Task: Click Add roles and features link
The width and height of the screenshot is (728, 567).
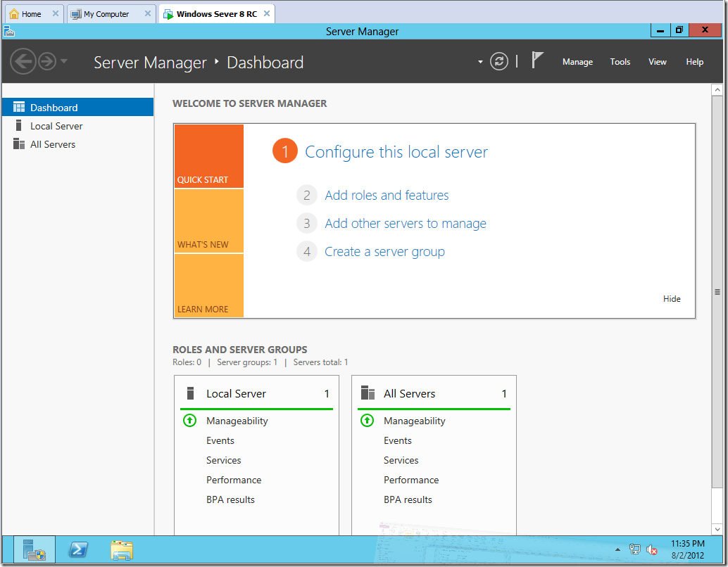Action: point(387,196)
